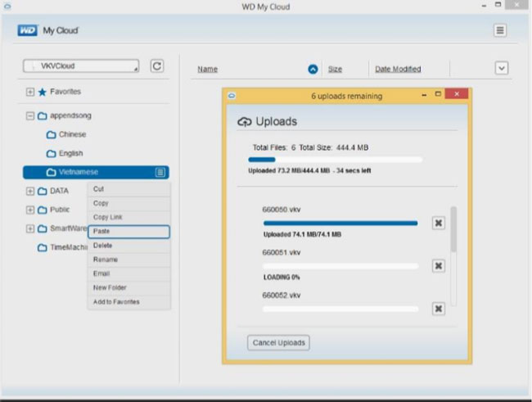
Task: Cancel upload of 660050.vkv
Action: coord(439,223)
